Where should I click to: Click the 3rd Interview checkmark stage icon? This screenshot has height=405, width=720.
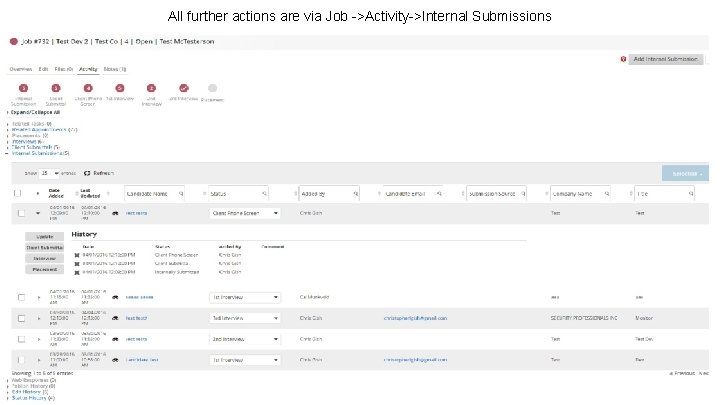click(x=183, y=88)
